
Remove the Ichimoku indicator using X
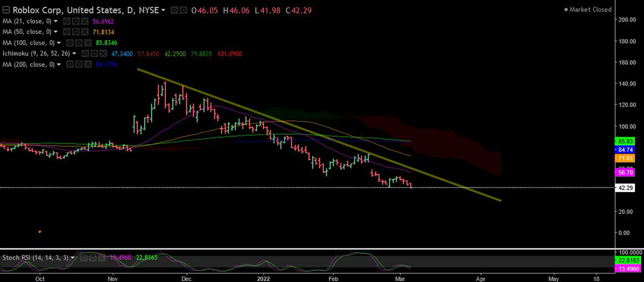pos(103,54)
